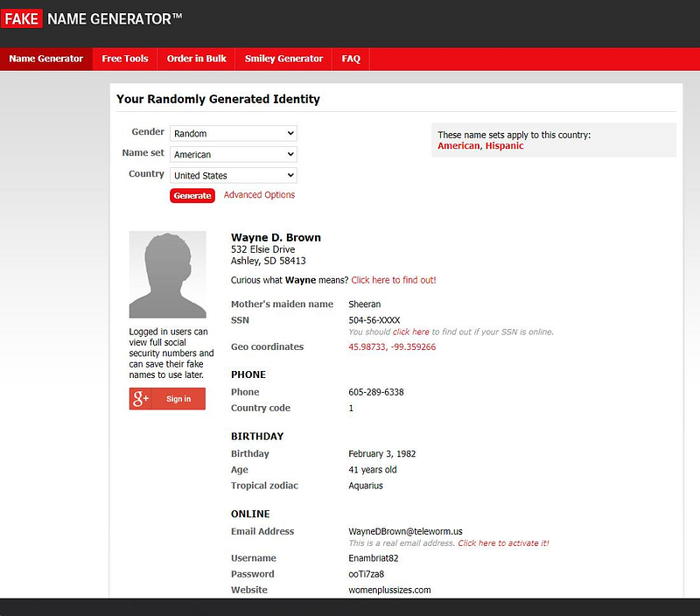
Task: Click the city line Ashley, SD 58413
Action: 269,261
